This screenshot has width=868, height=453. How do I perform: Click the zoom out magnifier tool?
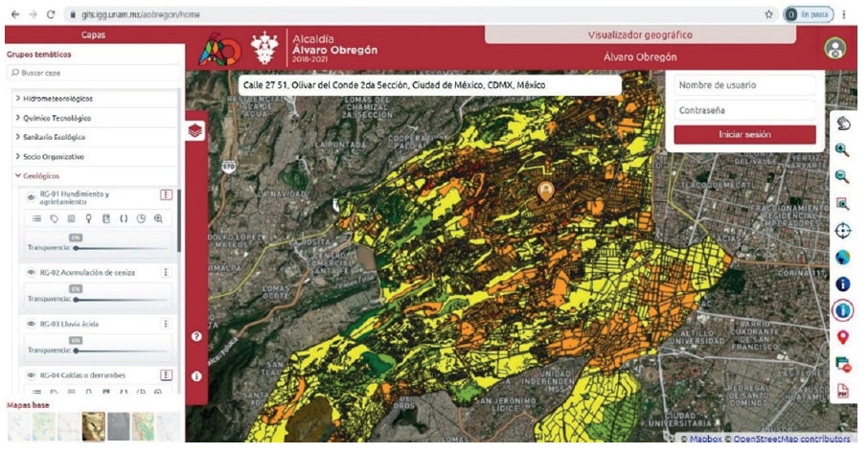(x=842, y=176)
